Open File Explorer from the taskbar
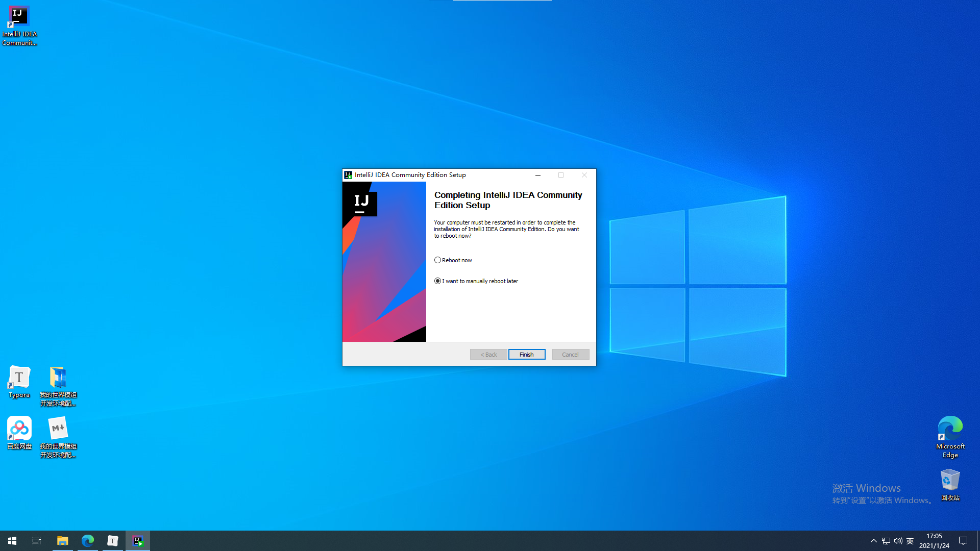Image resolution: width=980 pixels, height=551 pixels. [x=62, y=541]
